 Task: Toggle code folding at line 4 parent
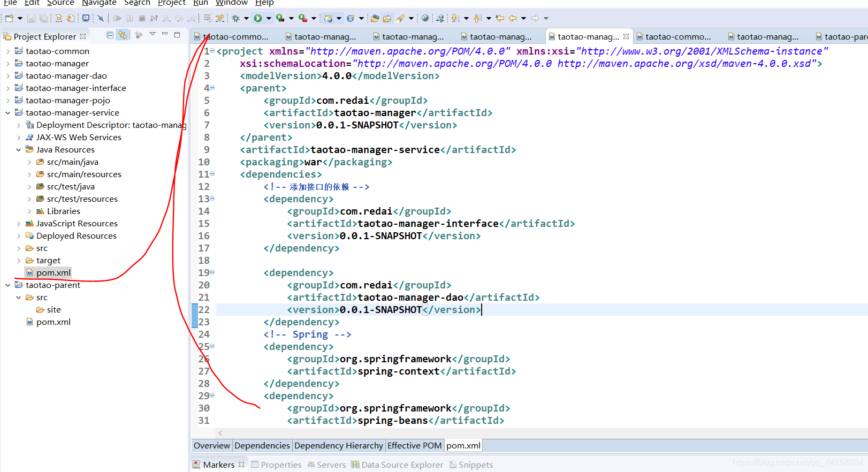click(x=212, y=88)
